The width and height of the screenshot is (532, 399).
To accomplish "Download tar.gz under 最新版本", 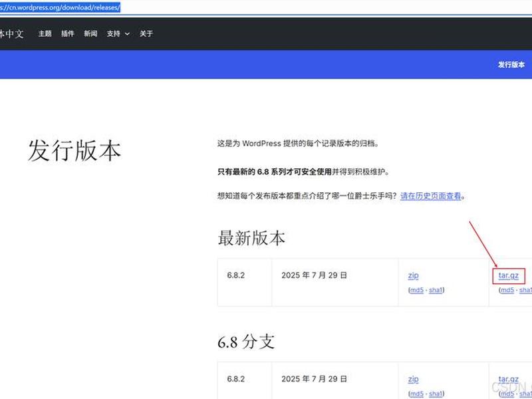I will 509,275.
